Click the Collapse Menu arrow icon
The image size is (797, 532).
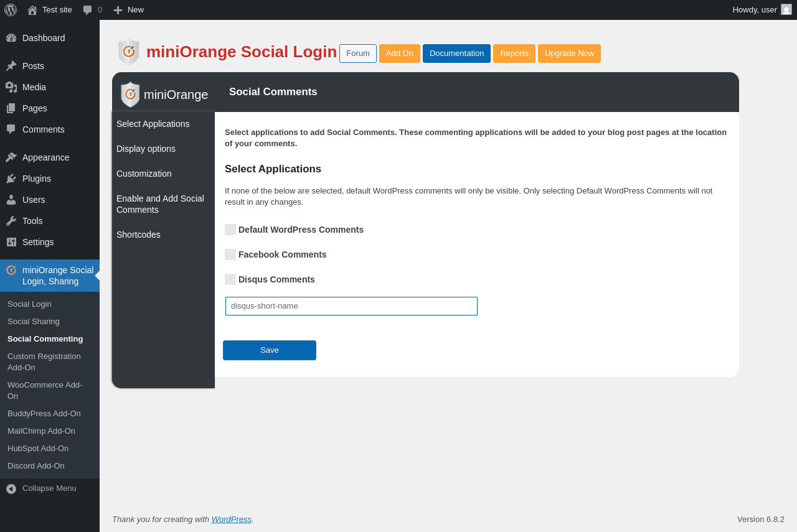pyautogui.click(x=11, y=489)
